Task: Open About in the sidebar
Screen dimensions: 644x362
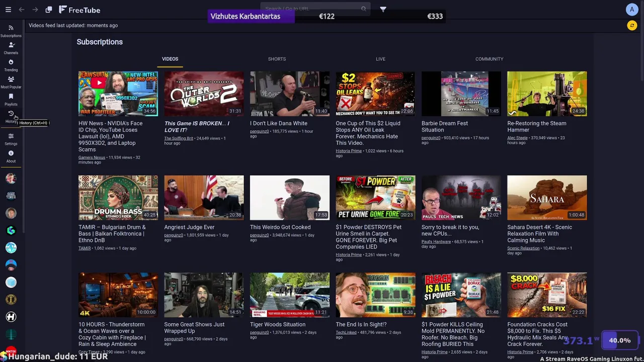Action: pos(11,156)
